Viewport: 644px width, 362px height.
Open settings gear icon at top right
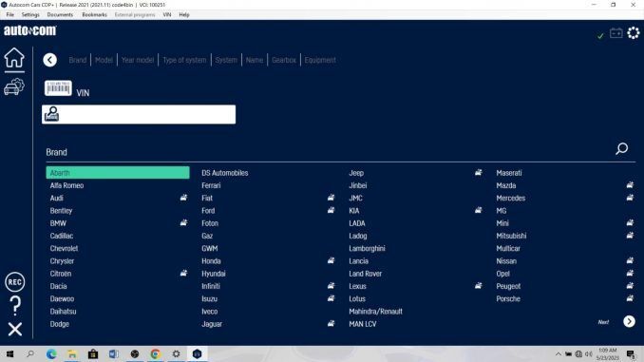(x=634, y=33)
